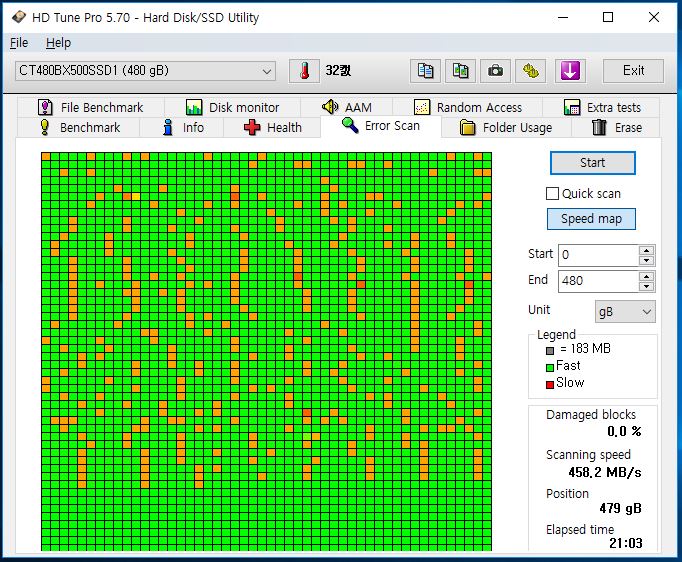Click the thermometer temperature icon
This screenshot has width=682, height=562.
point(304,70)
